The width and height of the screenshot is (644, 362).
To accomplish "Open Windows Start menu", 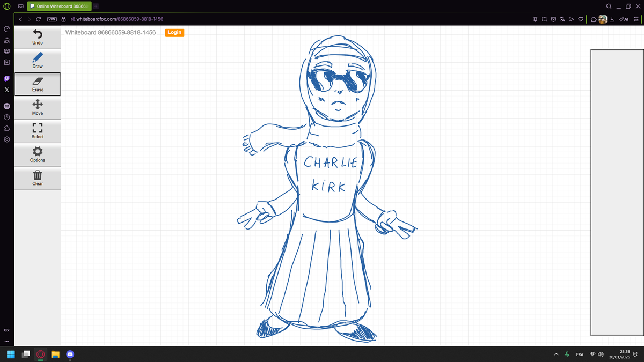I will (x=11, y=354).
